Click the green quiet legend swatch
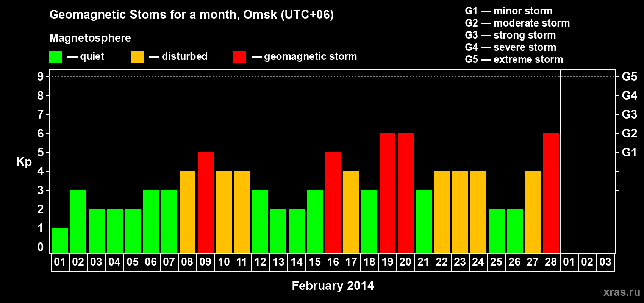This screenshot has width=644, height=303. (x=55, y=57)
